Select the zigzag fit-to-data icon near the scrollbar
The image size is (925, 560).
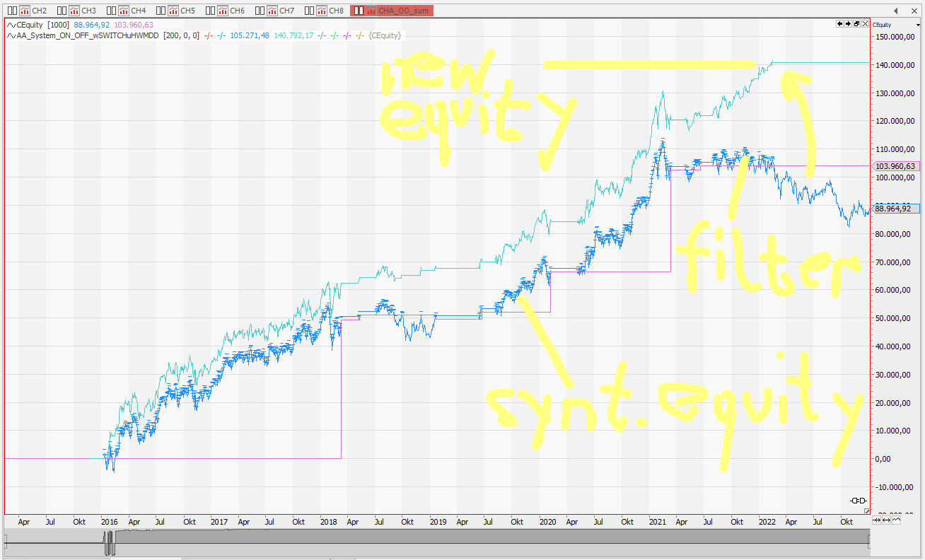tap(896, 520)
